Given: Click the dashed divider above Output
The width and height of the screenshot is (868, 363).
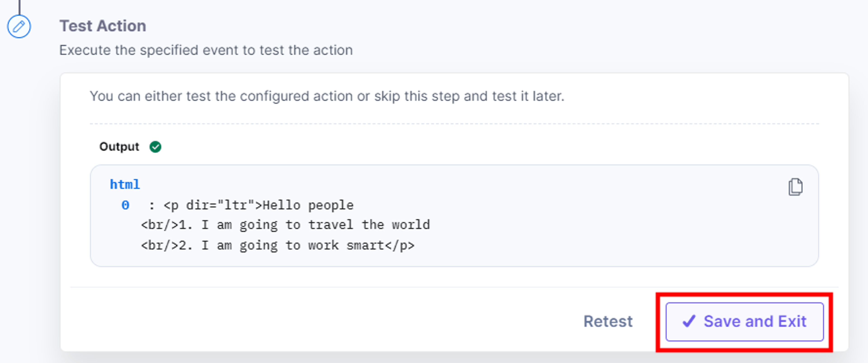Looking at the screenshot, I should pyautogui.click(x=454, y=124).
